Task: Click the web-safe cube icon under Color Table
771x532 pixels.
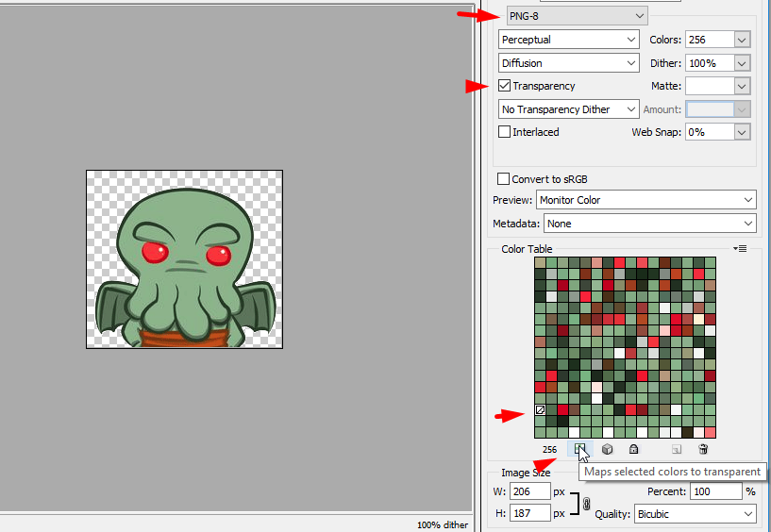Action: [608, 450]
